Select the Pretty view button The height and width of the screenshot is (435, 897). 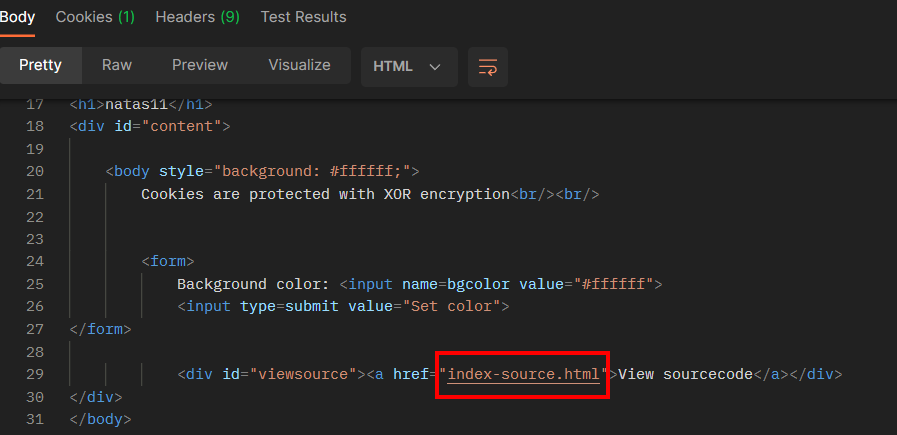pos(40,65)
